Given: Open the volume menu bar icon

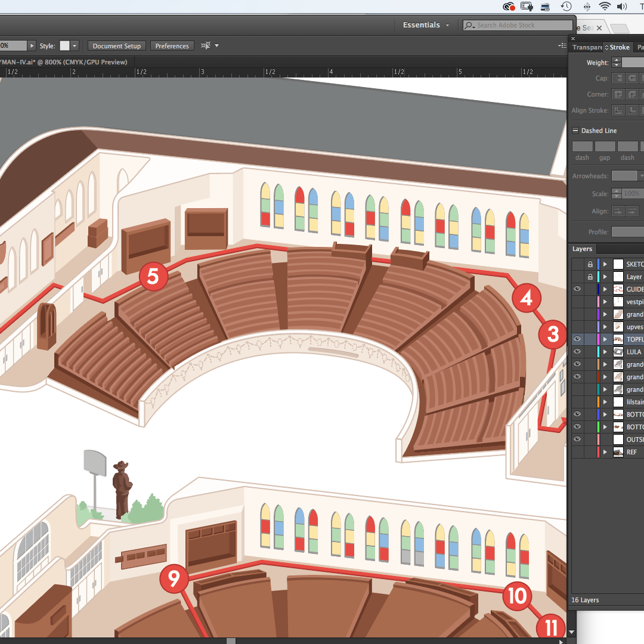Looking at the screenshot, I should pyautogui.click(x=622, y=6).
